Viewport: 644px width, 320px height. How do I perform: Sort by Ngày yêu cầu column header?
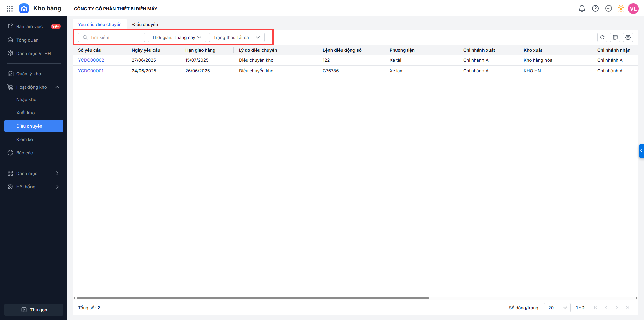coord(146,50)
